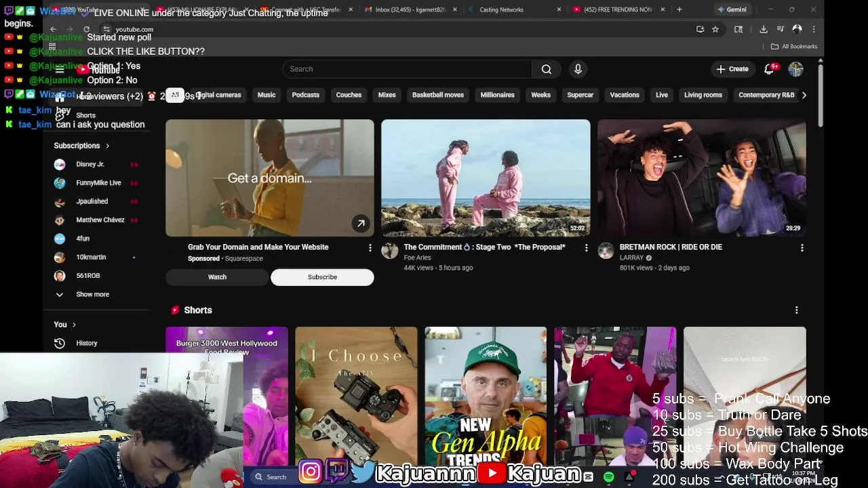The height and width of the screenshot is (488, 868).
Task: Open All Bookmarks folder
Action: (x=794, y=46)
